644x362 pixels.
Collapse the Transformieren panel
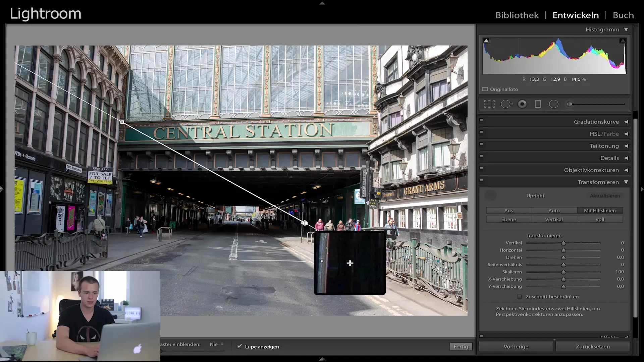tap(626, 182)
